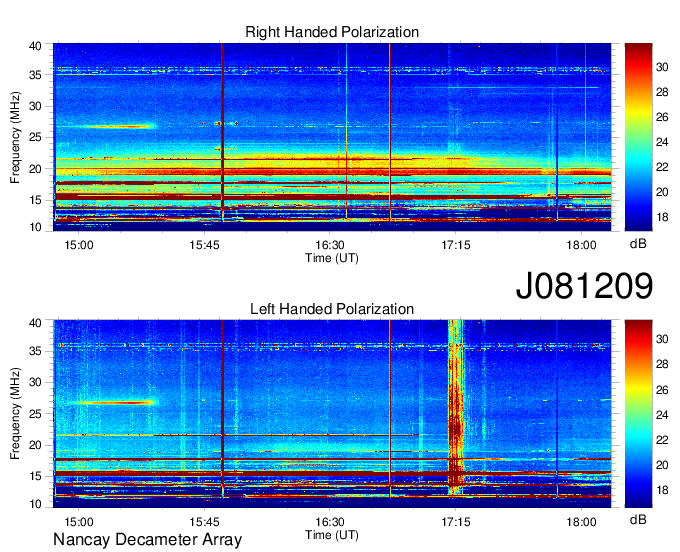
Task: Click the 24 dB tick on Right Handed color bar
Action: [x=662, y=142]
